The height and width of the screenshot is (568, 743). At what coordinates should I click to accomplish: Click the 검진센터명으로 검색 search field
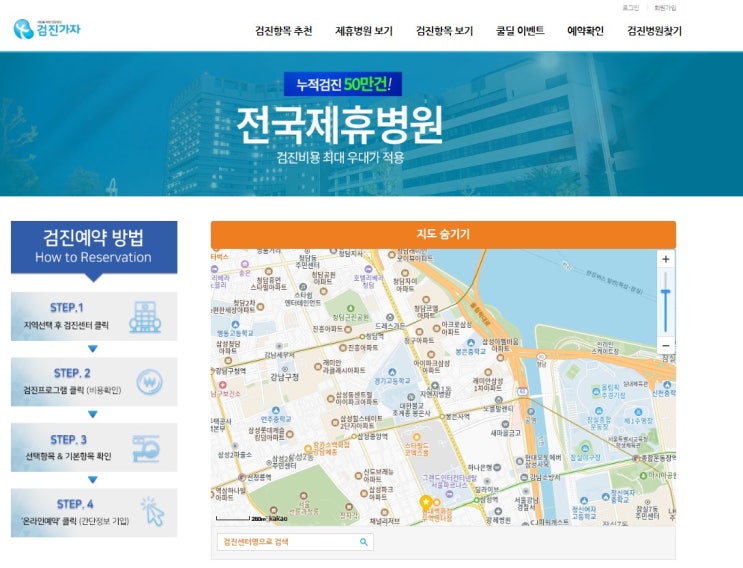[x=295, y=541]
